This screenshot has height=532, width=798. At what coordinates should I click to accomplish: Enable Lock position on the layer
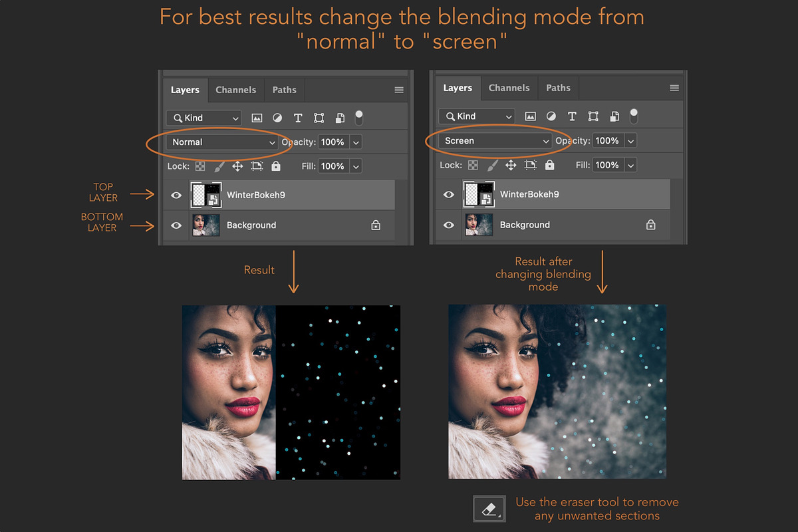coord(237,166)
